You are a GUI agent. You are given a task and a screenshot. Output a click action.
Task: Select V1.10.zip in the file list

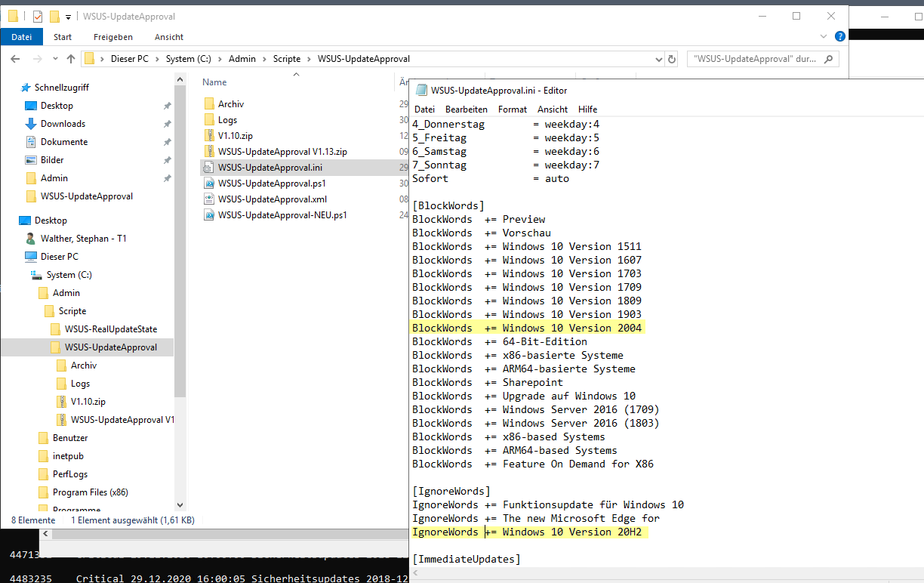click(x=236, y=136)
